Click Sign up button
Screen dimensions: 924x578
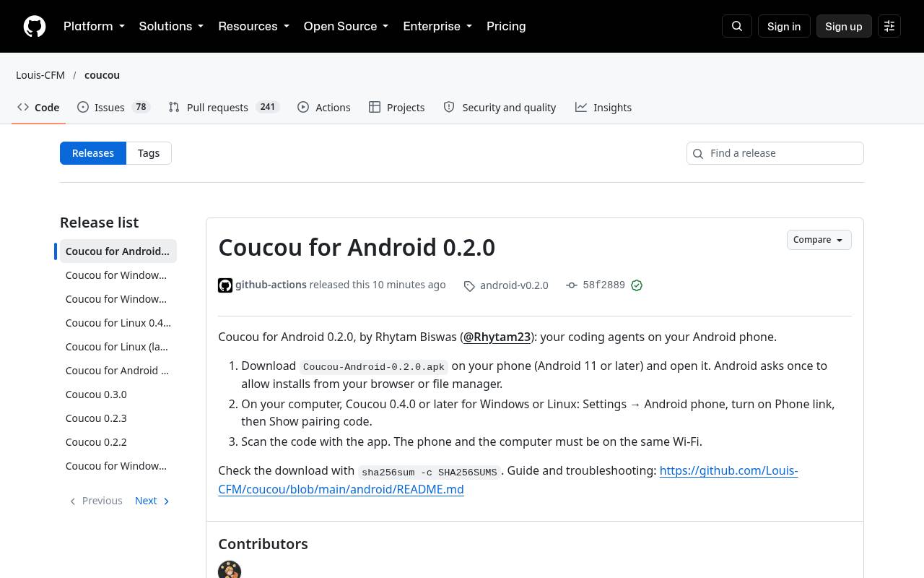[x=844, y=26]
